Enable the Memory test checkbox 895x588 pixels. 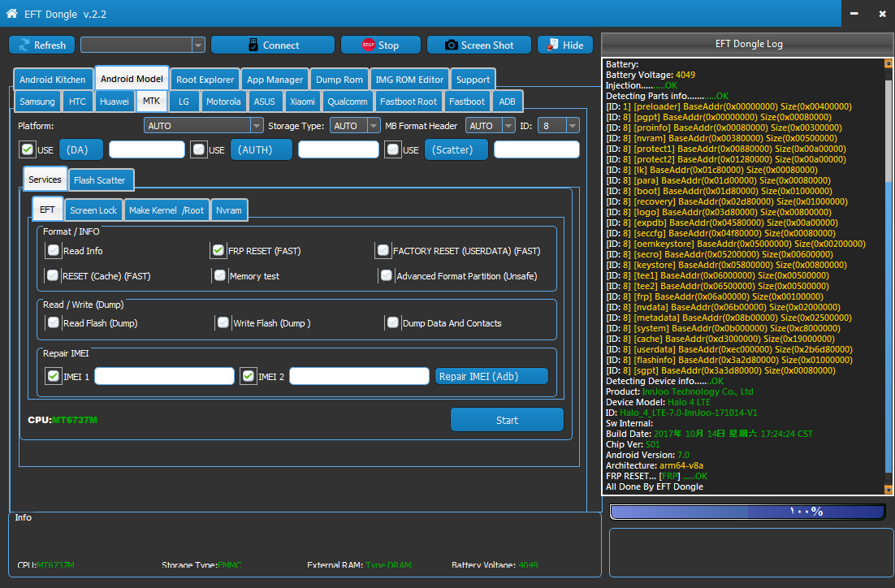point(220,276)
